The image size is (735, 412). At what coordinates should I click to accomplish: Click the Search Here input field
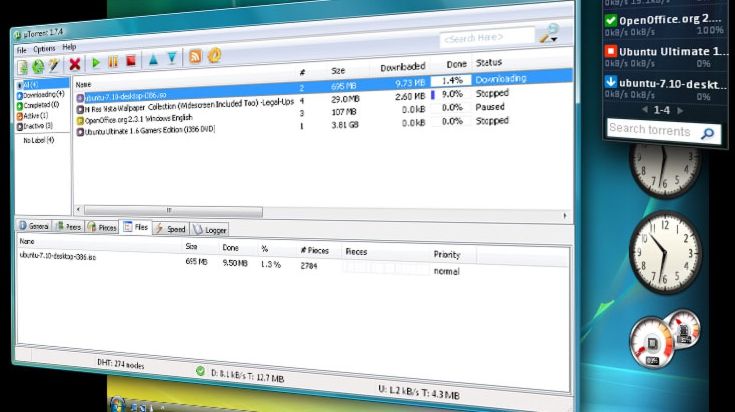485,38
